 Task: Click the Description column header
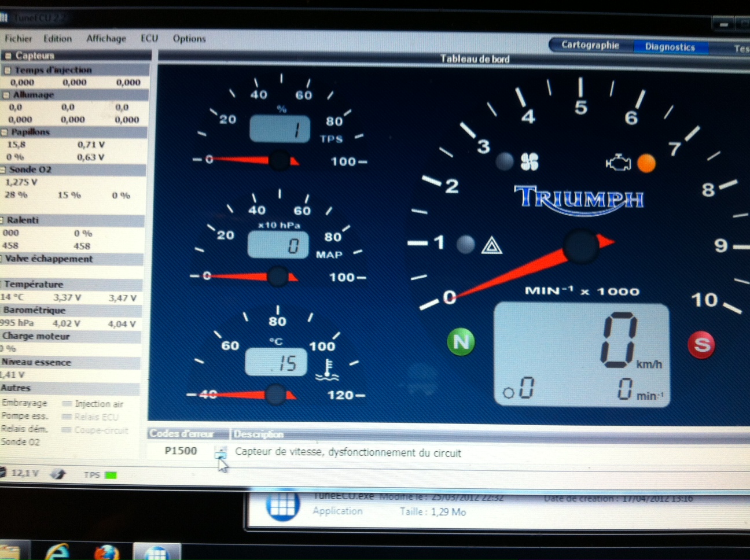coord(259,434)
